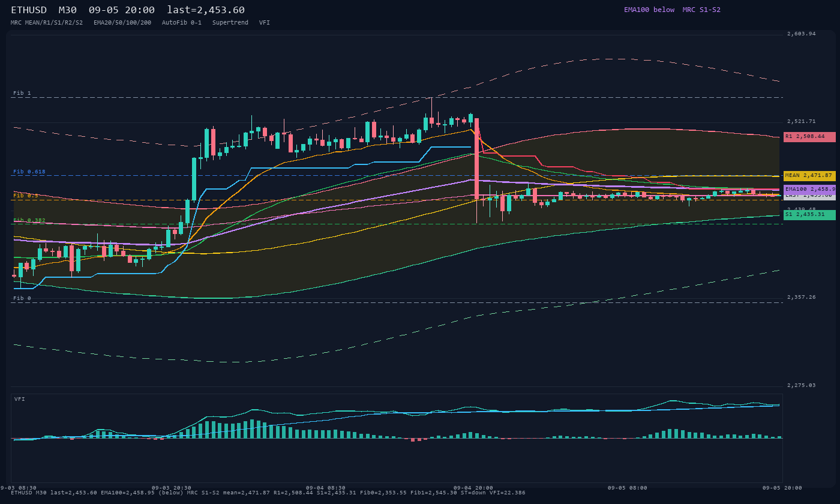Click the 09-04 08:30 time axis label
Image resolution: width=840 pixels, height=504 pixels.
click(326, 488)
